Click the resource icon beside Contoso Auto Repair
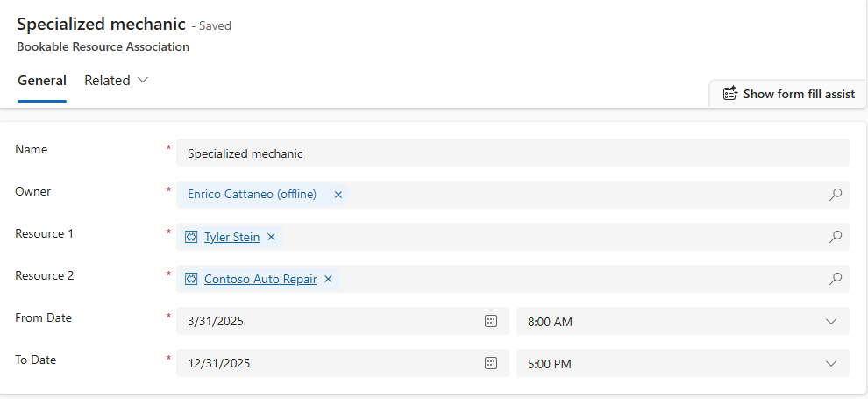 click(x=191, y=279)
